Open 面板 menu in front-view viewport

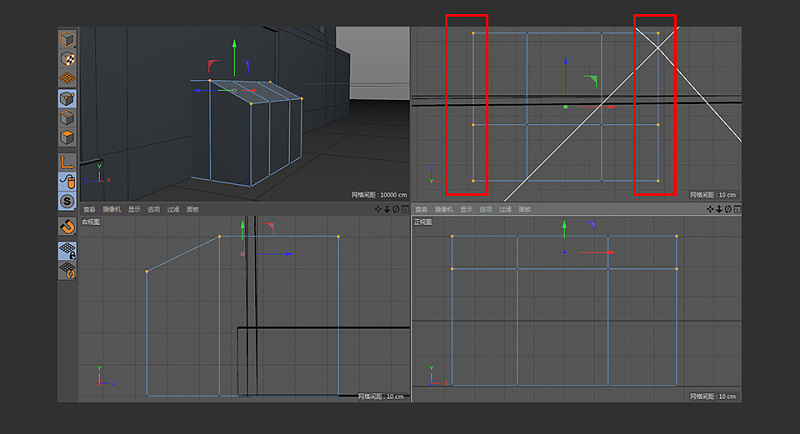(x=524, y=209)
